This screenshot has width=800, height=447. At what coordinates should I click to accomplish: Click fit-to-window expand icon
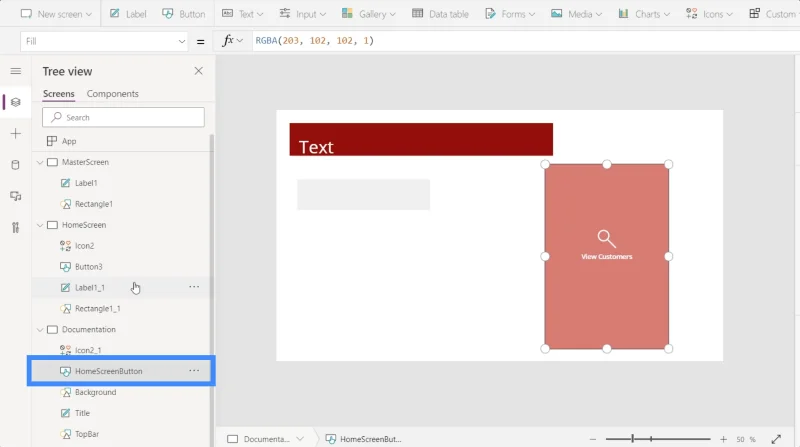[776, 439]
